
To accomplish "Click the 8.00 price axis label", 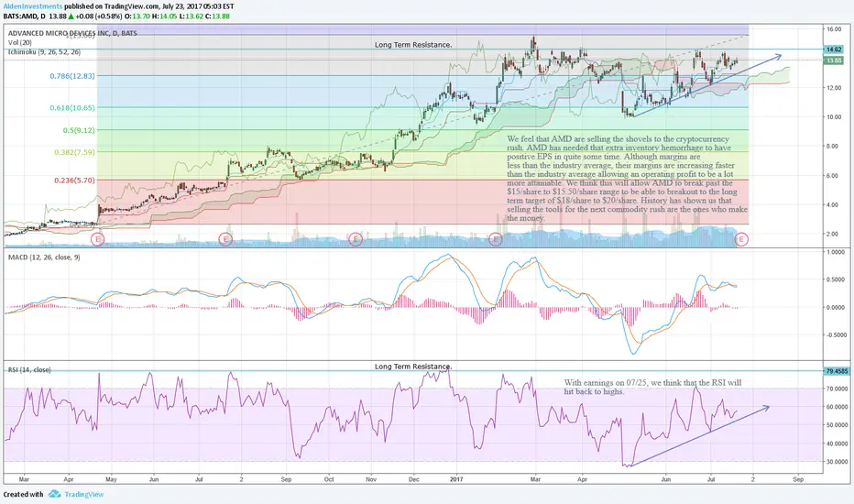I will coord(833,146).
